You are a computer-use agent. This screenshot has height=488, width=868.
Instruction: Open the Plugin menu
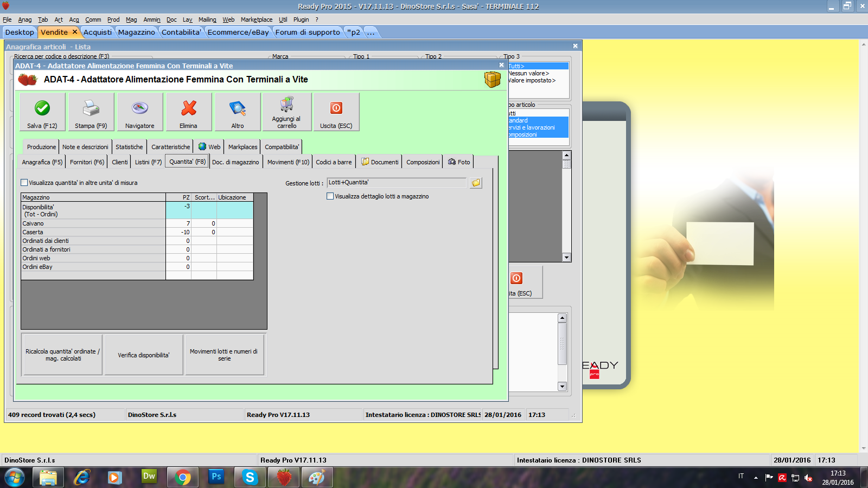(x=301, y=20)
